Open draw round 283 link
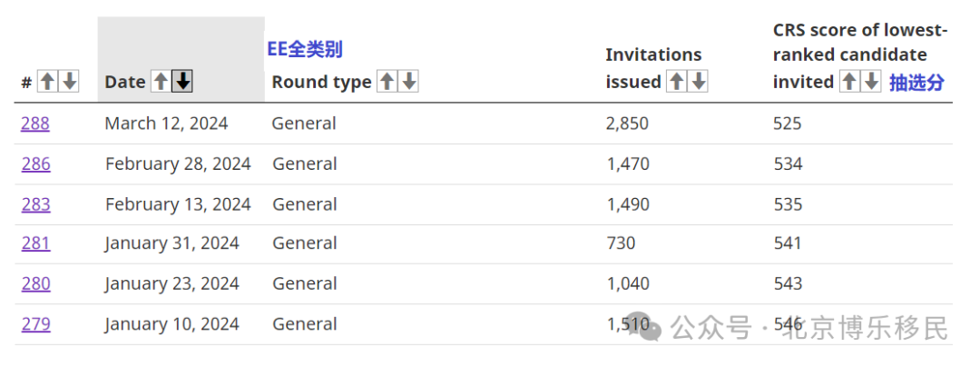 (35, 204)
